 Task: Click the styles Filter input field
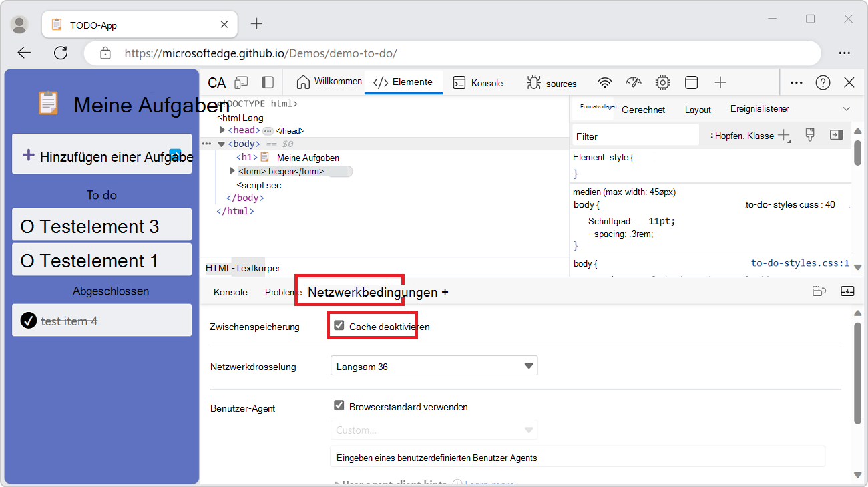pos(634,136)
